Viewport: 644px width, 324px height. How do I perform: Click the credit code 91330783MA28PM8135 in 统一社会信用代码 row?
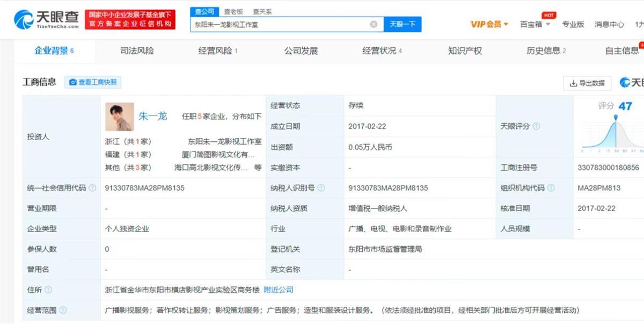click(x=145, y=188)
